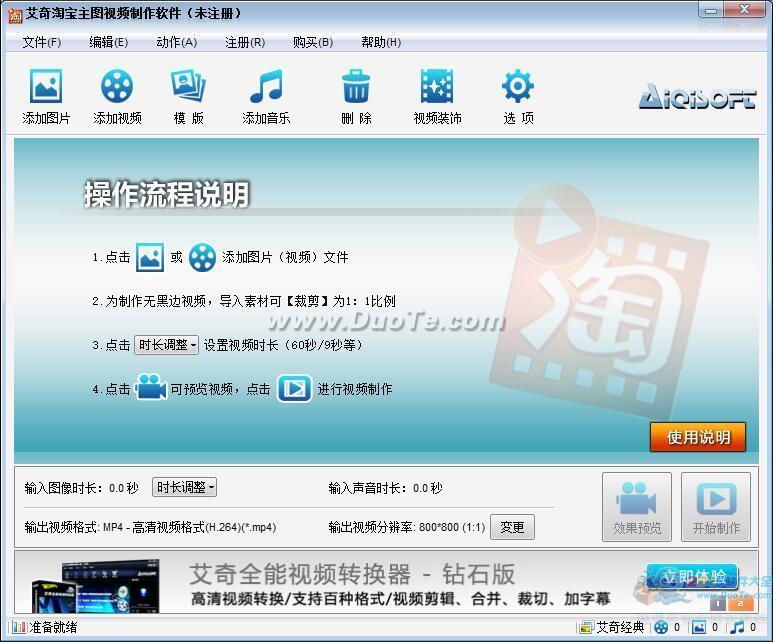Open the 时长调整 dropdown in instruction step 3
The height and width of the screenshot is (642, 773).
tap(167, 345)
